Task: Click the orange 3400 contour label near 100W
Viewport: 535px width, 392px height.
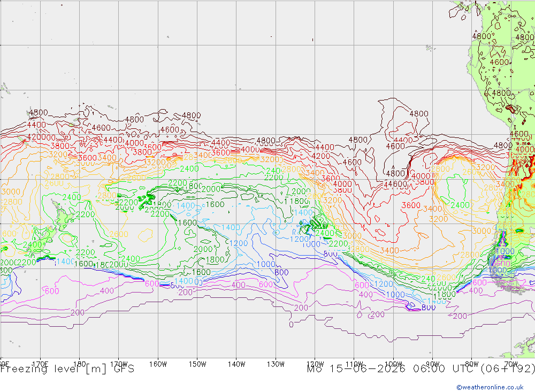Action: point(389,251)
